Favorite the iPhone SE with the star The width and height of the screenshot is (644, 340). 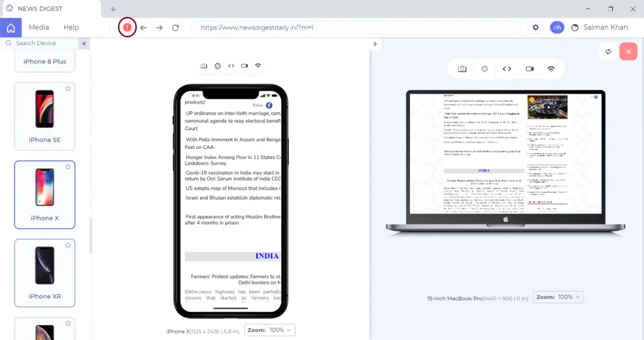(68, 89)
